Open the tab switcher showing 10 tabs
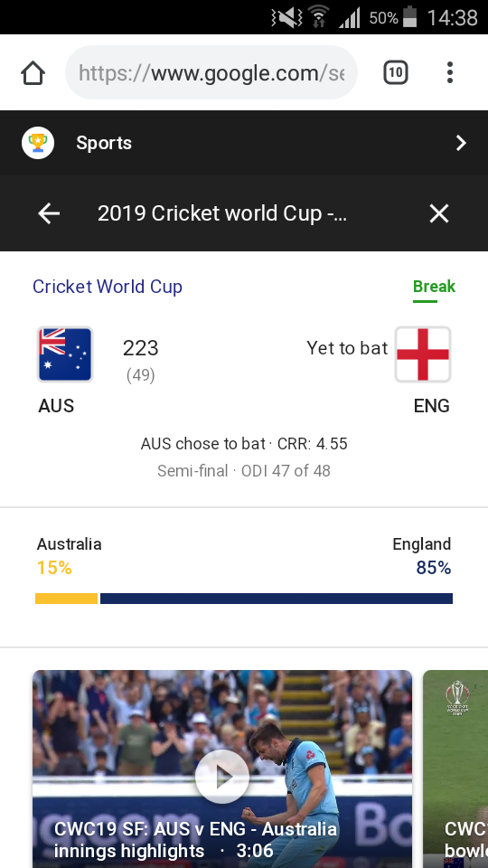 point(396,72)
